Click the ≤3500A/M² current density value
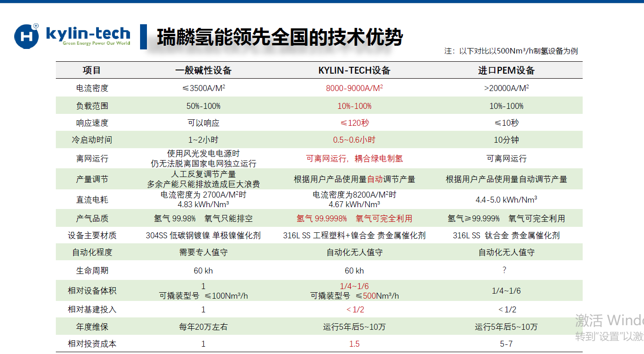 [x=203, y=88]
